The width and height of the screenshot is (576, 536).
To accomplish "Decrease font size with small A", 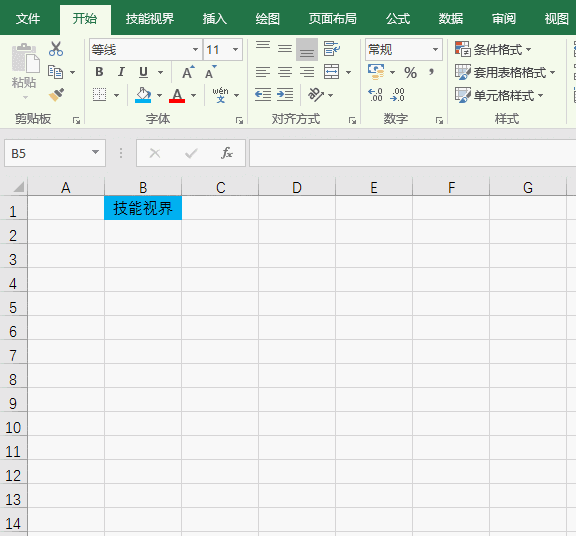I will (210, 72).
